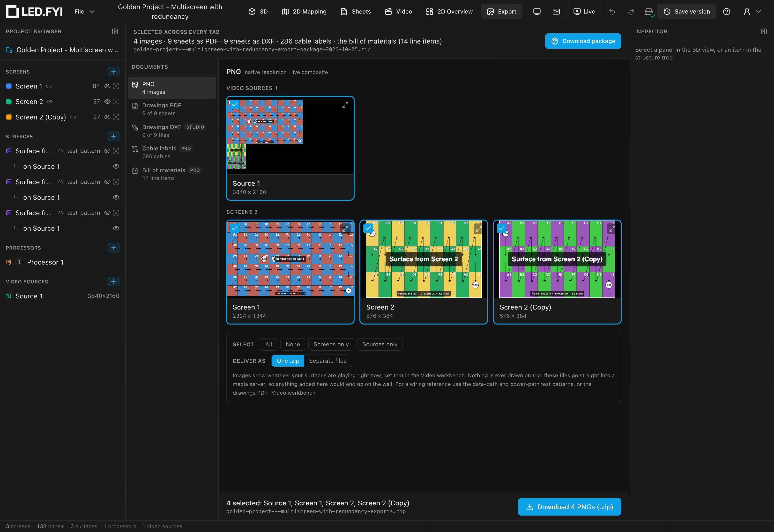Add a new screen with plus icon
This screenshot has width=774, height=532.
(114, 72)
